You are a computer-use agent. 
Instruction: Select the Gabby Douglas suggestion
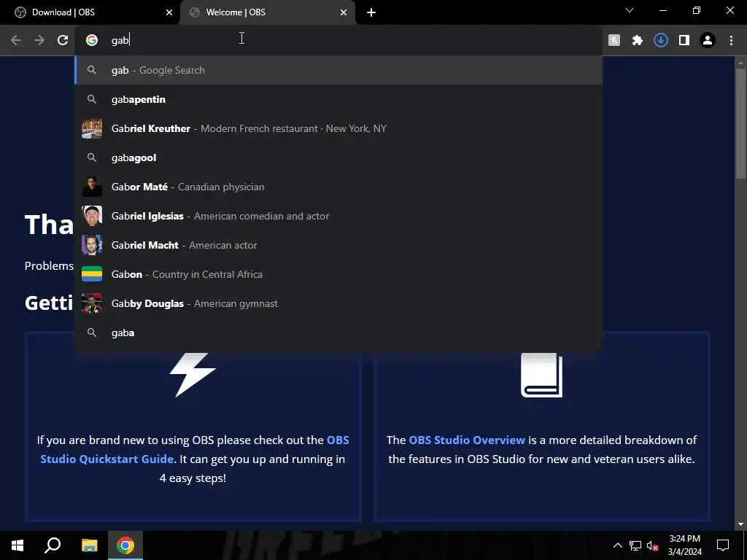point(338,303)
